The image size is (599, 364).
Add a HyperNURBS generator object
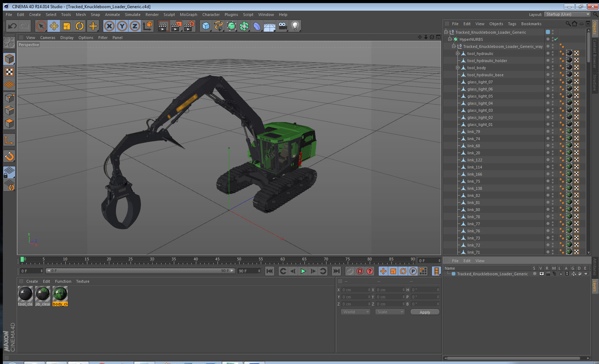click(x=231, y=26)
